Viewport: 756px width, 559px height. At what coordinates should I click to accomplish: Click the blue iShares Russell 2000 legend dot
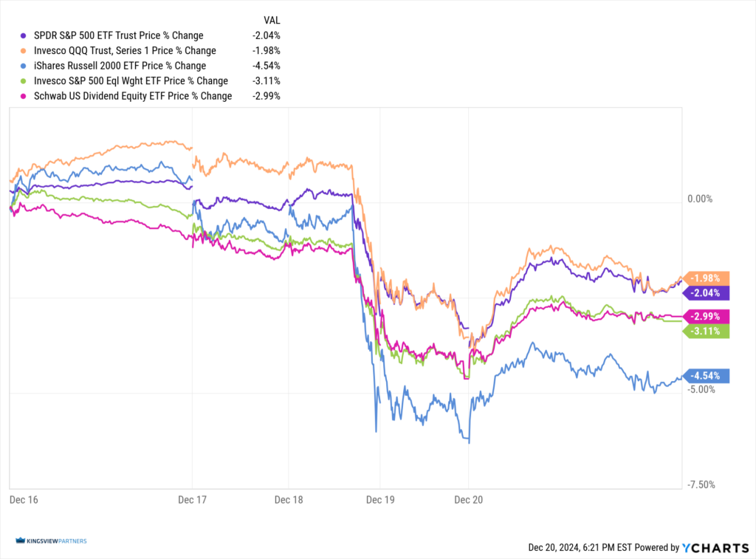tap(18, 66)
